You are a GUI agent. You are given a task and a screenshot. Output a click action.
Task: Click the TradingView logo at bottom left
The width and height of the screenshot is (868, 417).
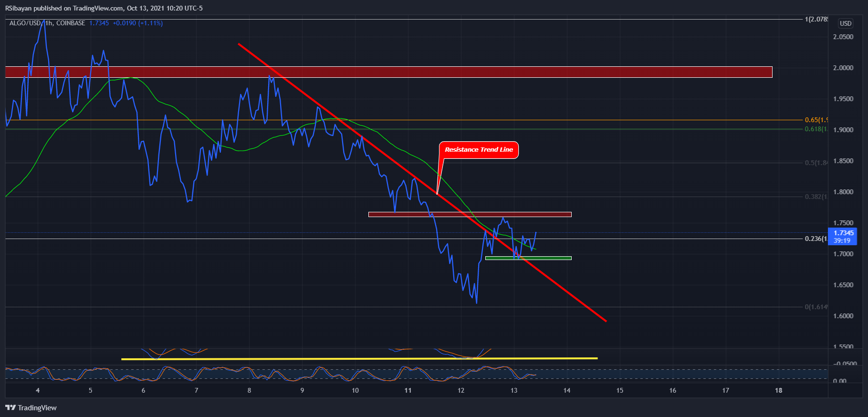31,407
